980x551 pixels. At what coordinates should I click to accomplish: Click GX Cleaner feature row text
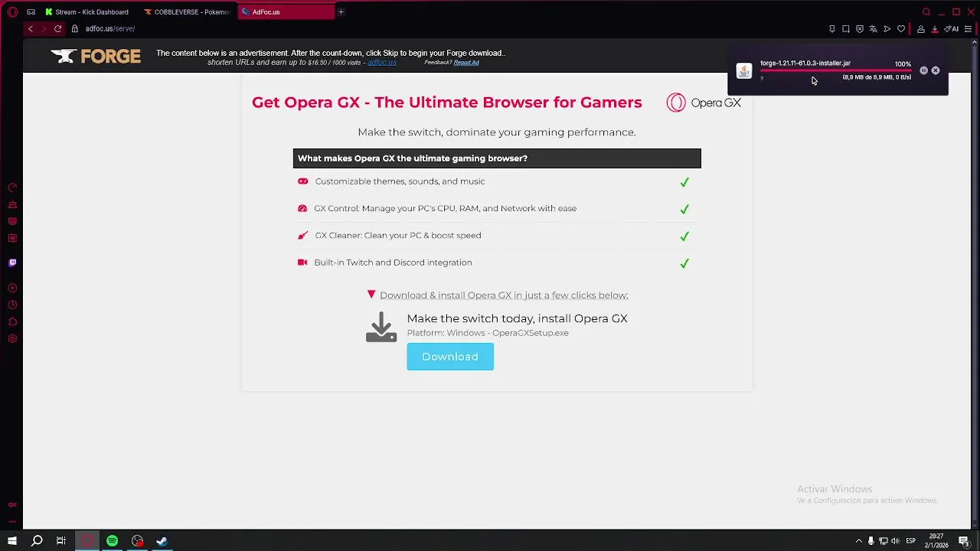coord(398,236)
